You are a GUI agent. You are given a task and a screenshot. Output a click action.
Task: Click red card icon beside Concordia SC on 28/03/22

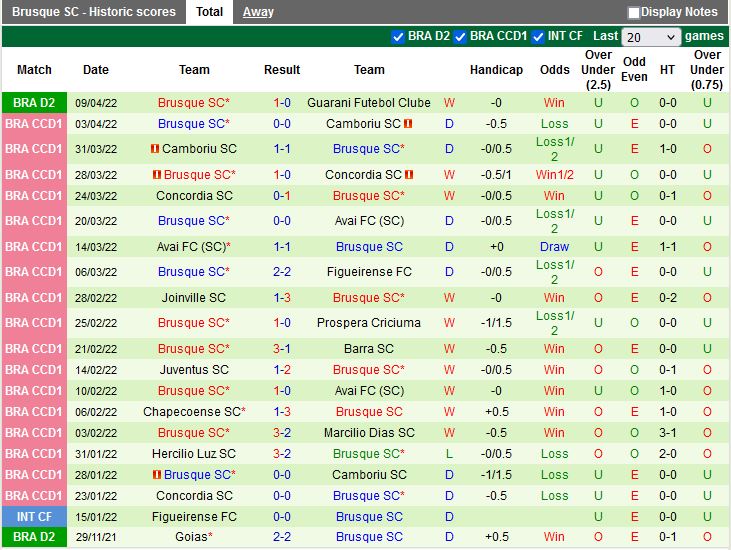[409, 174]
